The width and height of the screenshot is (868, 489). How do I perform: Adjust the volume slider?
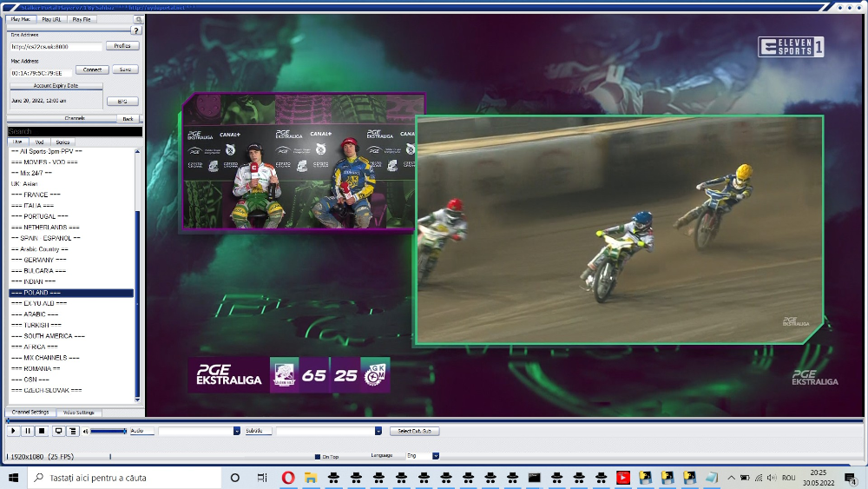(108, 431)
